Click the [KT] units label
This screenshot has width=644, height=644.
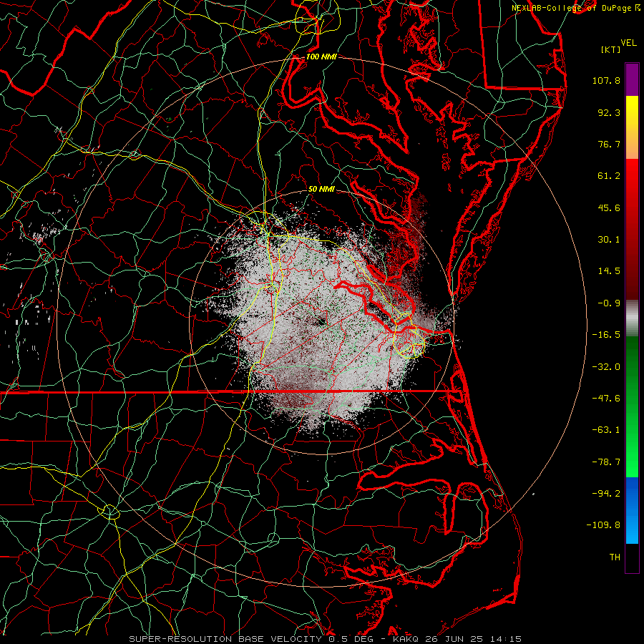pos(611,49)
